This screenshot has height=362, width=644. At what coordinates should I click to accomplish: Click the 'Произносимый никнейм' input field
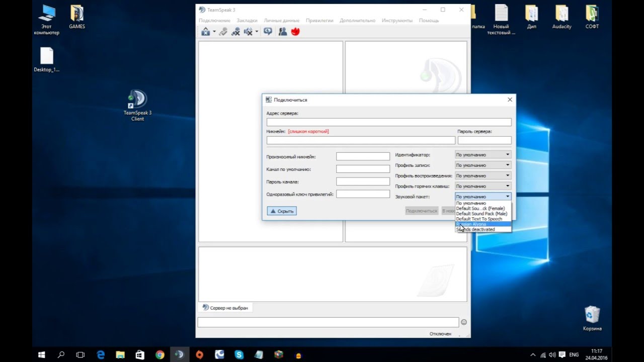pos(363,156)
